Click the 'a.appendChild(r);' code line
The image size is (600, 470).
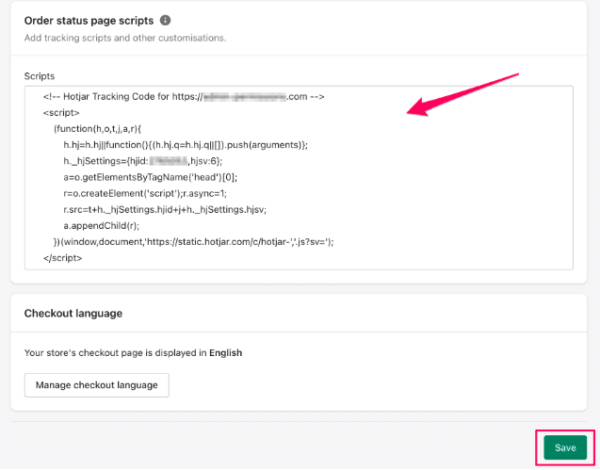click(101, 226)
